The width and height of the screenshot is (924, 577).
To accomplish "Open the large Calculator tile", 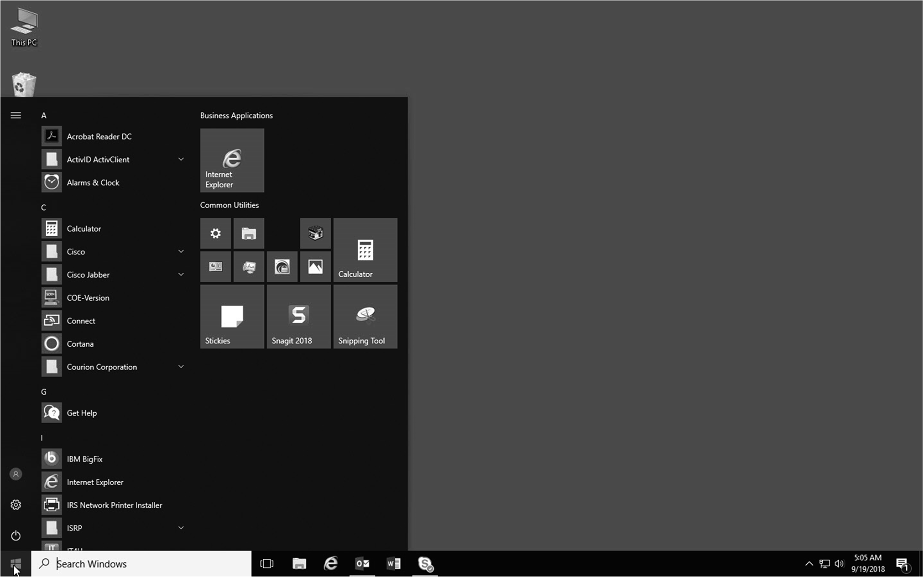I will tap(365, 250).
